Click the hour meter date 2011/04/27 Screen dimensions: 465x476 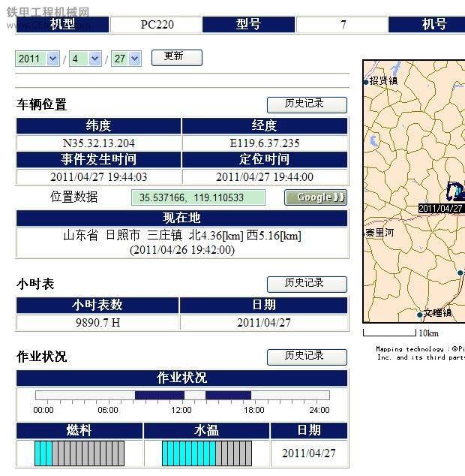pos(263,322)
